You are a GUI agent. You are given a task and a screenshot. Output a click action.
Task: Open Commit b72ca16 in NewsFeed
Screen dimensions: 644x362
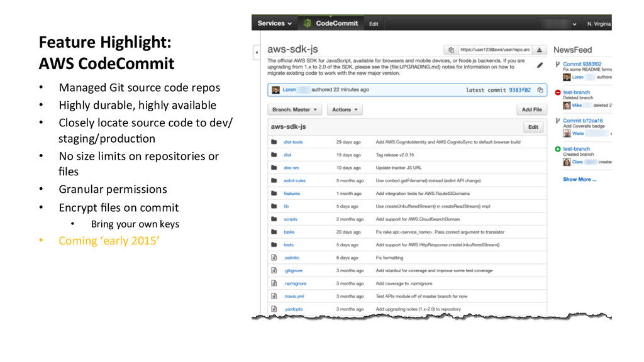(x=583, y=121)
